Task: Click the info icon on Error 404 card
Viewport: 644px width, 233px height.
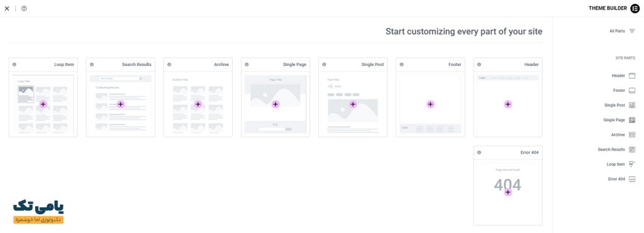Action: pos(479,153)
